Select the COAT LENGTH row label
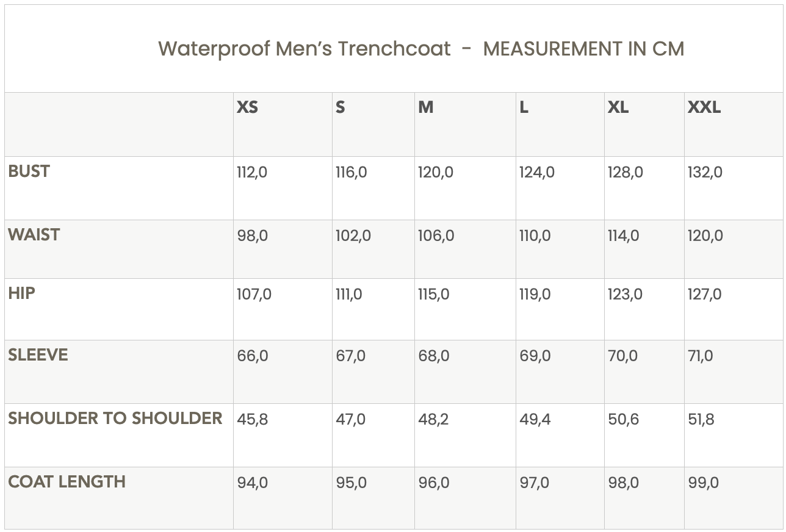Viewport: 786px width, 532px height. click(x=67, y=482)
